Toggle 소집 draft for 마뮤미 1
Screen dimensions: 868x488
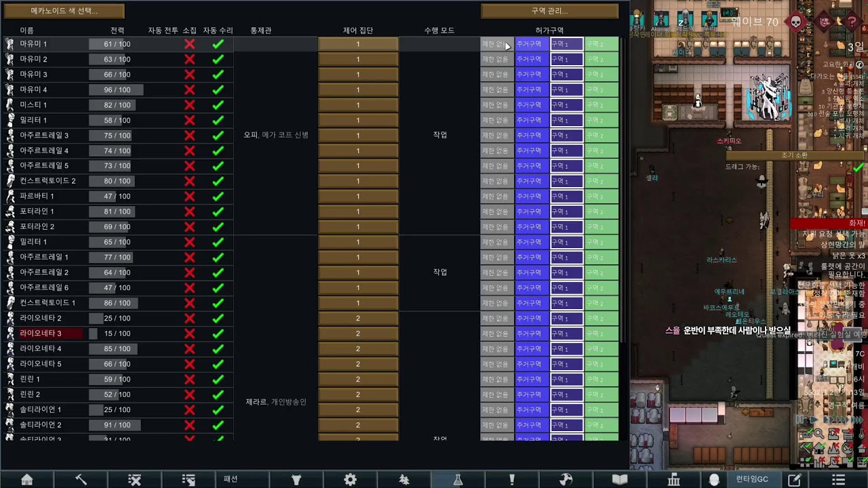189,44
